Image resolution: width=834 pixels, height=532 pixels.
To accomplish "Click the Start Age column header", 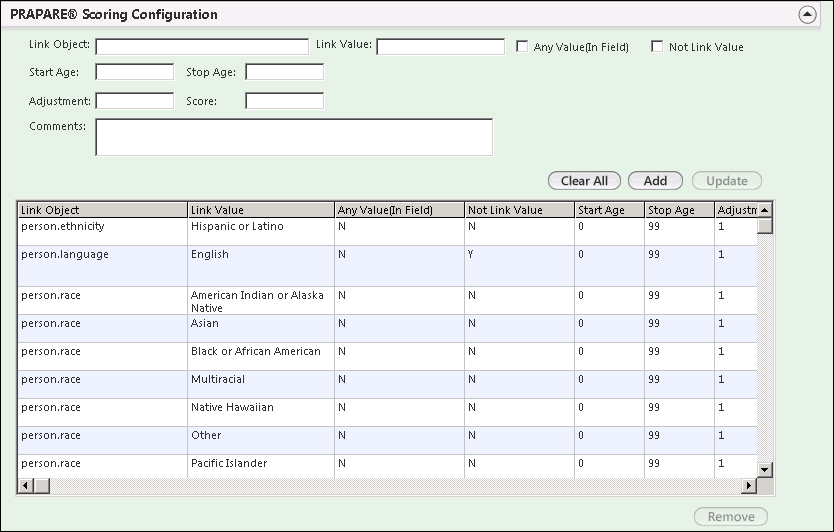I will pos(610,210).
